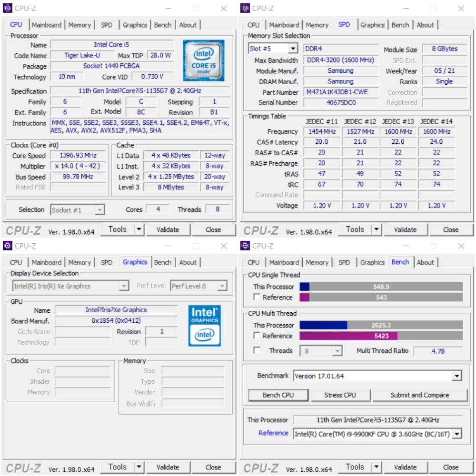Click the Code Name value Tiger Lake-U
The height and width of the screenshot is (476, 476).
(x=82, y=55)
